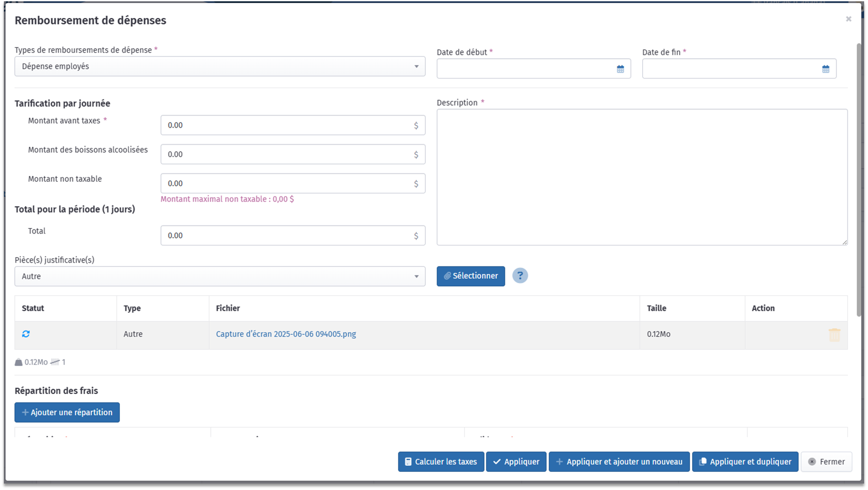
Task: Click Appliquer et ajouter un nouveau
Action: click(x=619, y=462)
